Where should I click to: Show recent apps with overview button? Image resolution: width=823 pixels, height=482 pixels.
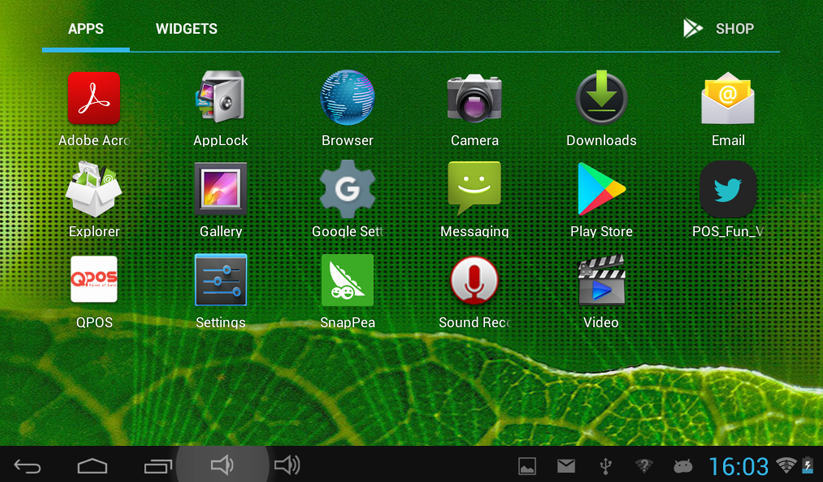coord(158,466)
